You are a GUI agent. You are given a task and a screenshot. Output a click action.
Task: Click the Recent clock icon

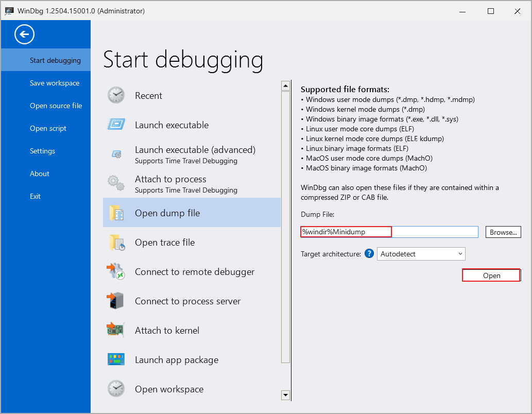click(x=116, y=95)
